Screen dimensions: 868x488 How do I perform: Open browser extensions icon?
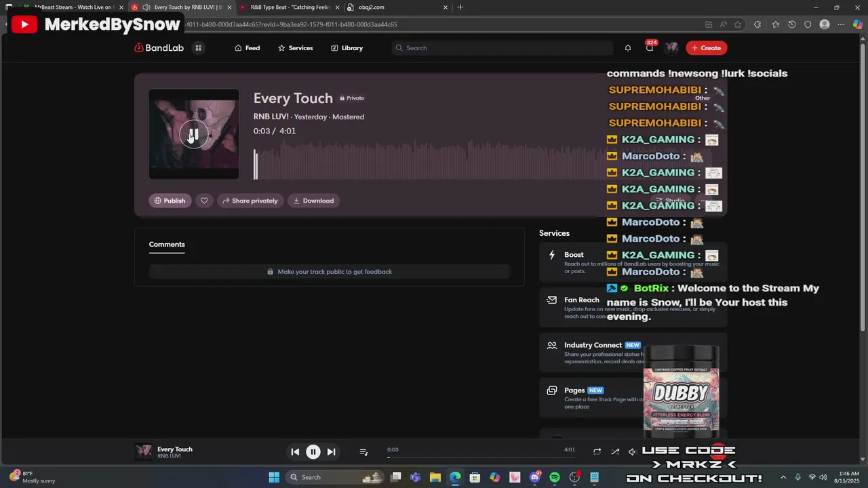(757, 24)
